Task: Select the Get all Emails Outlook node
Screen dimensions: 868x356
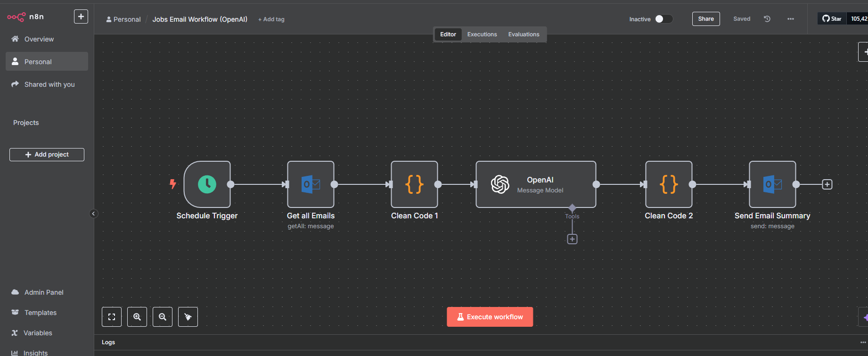Action: coord(311,184)
